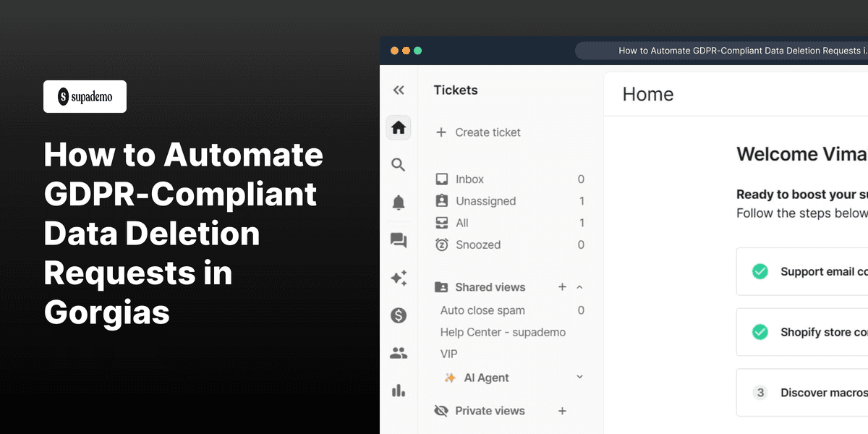Click the green checkmark beside Shopify store step

pyautogui.click(x=759, y=332)
